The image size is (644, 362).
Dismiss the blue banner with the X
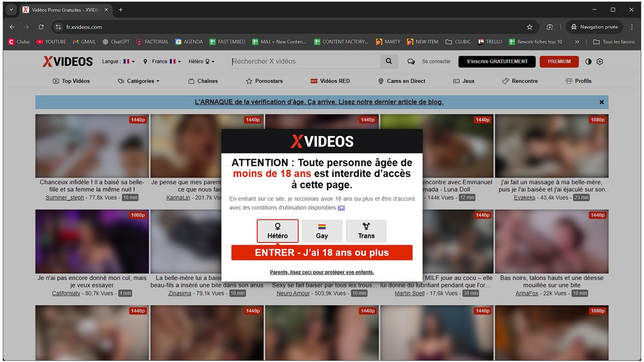pyautogui.click(x=602, y=102)
